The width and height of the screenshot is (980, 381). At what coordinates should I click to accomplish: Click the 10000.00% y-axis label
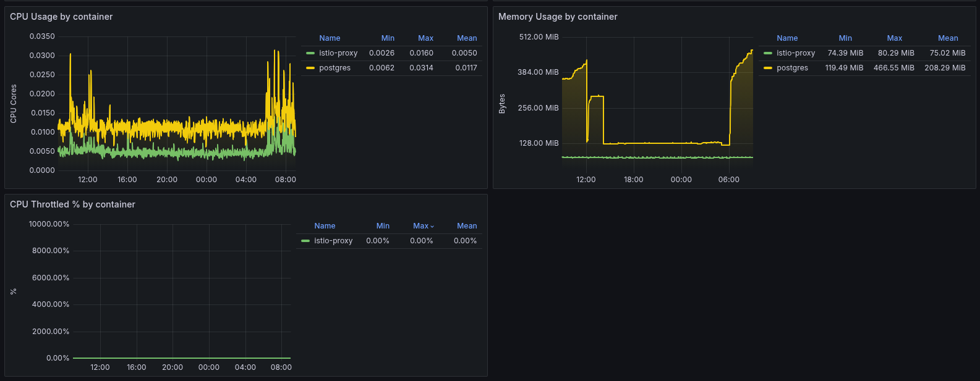(x=49, y=224)
